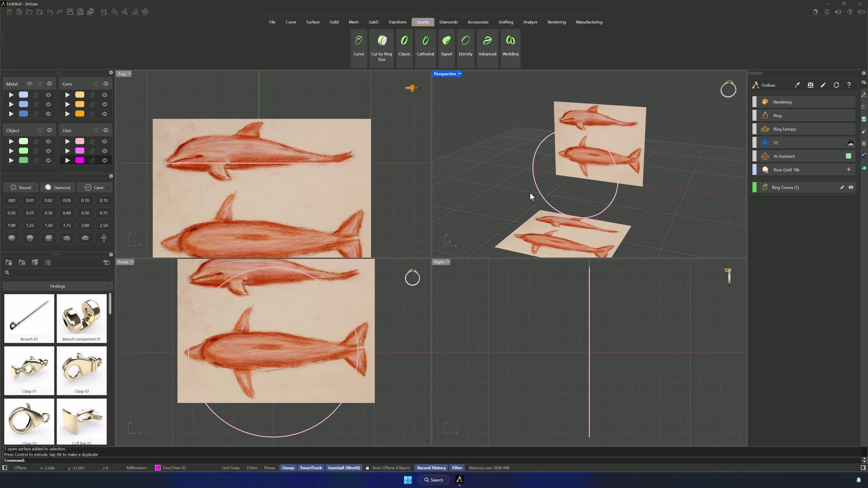Image resolution: width=868 pixels, height=488 pixels.
Task: Click the open folder icon in top toolbar
Action: [x=29, y=12]
